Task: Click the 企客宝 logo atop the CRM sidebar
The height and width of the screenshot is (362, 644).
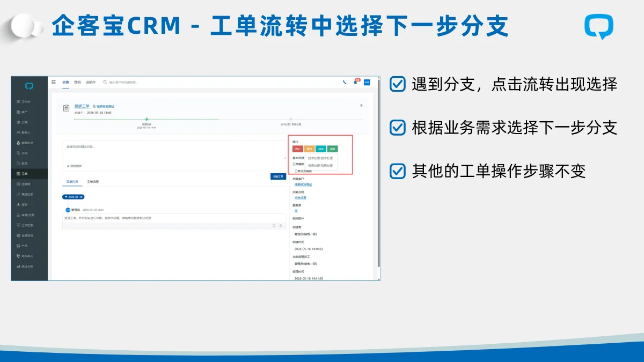Action: click(29, 86)
